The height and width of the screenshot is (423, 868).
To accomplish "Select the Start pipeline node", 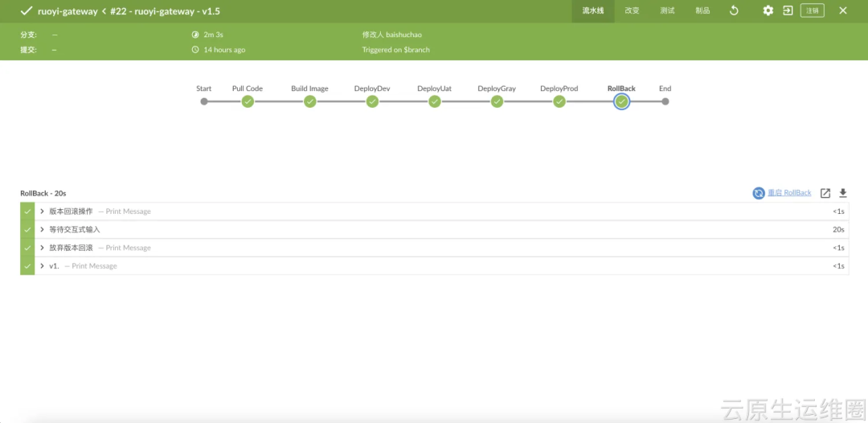I will click(x=203, y=101).
